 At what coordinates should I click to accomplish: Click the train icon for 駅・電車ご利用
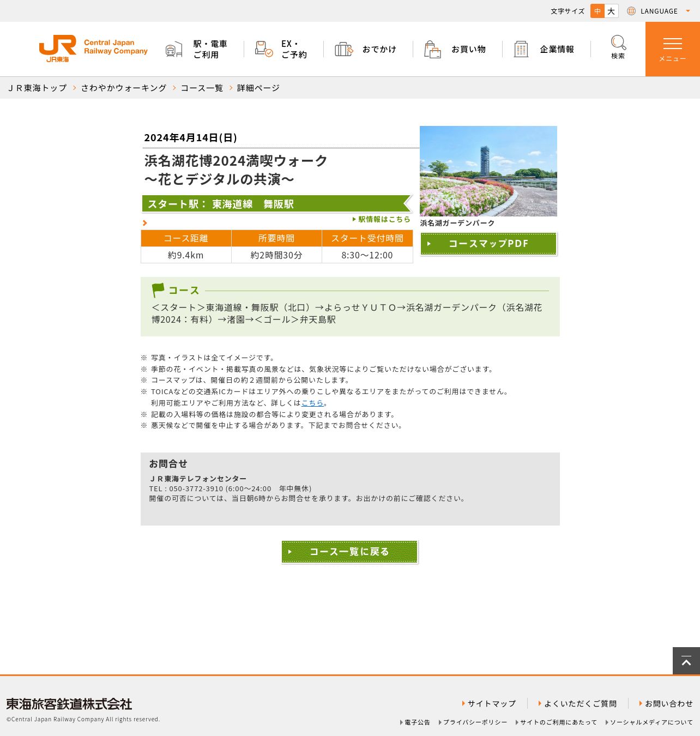[174, 49]
